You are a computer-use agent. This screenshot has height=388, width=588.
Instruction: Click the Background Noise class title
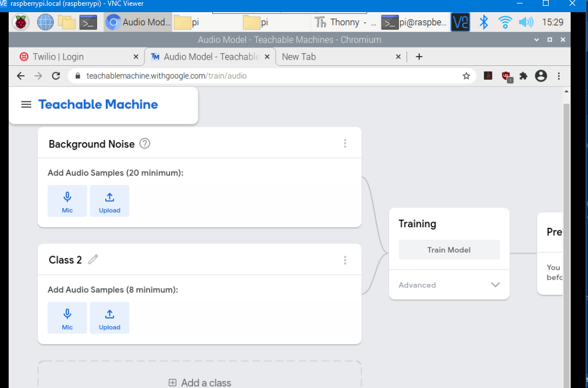point(91,144)
